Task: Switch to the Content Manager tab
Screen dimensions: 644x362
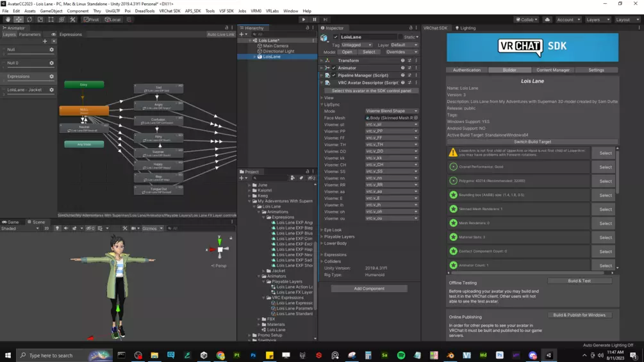Action: click(x=552, y=70)
